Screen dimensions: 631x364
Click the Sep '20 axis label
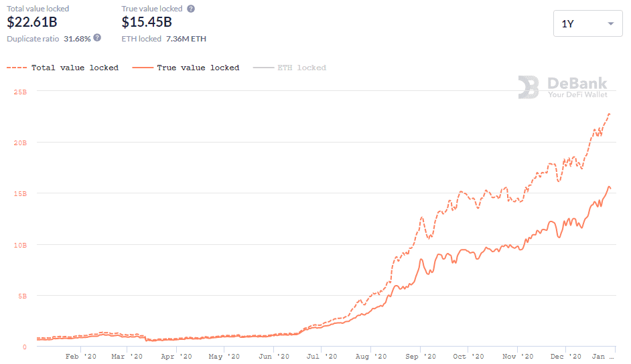click(x=421, y=357)
